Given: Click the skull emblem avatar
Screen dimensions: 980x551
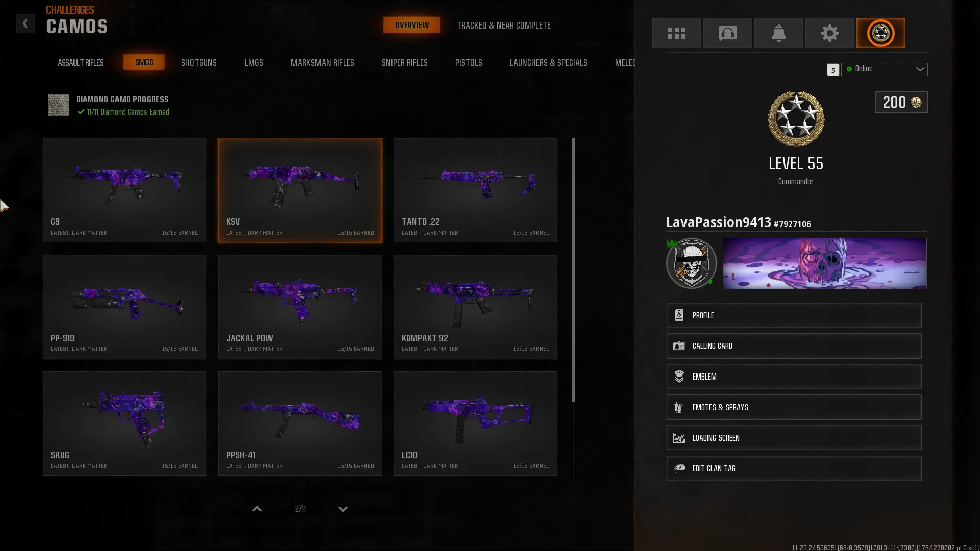Looking at the screenshot, I should pyautogui.click(x=691, y=263).
